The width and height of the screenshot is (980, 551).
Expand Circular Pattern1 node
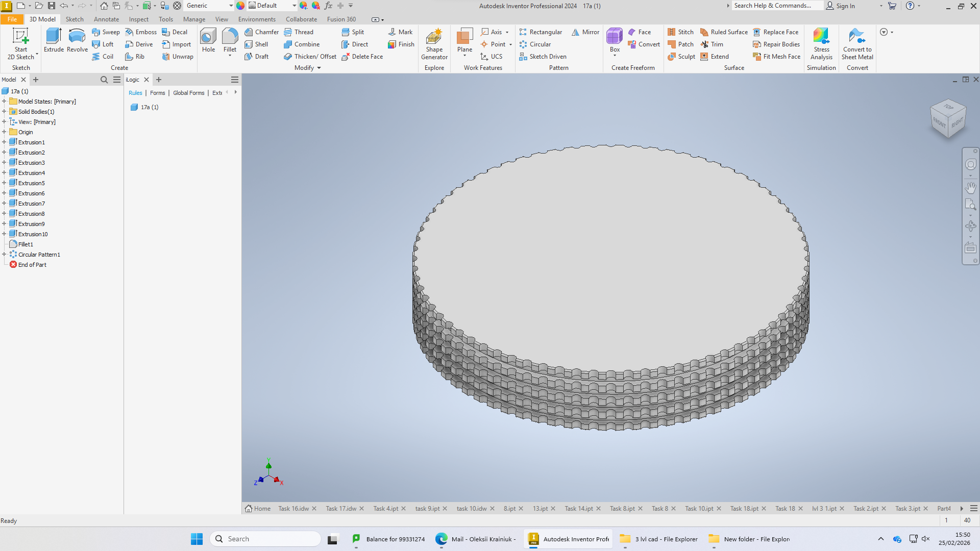tap(4, 254)
